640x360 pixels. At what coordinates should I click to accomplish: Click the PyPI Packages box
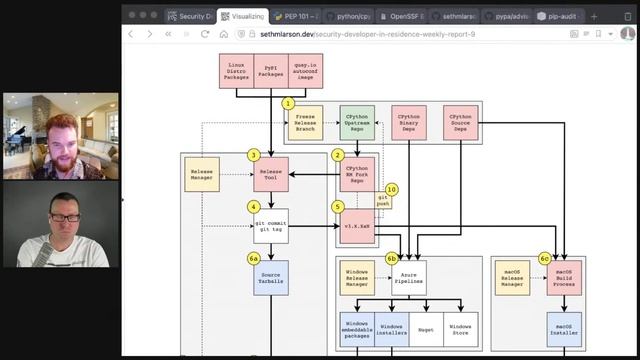271,71
